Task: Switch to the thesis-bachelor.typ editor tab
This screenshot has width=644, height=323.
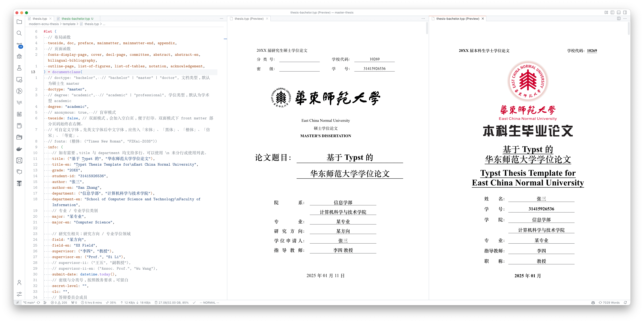Action: coord(76,19)
